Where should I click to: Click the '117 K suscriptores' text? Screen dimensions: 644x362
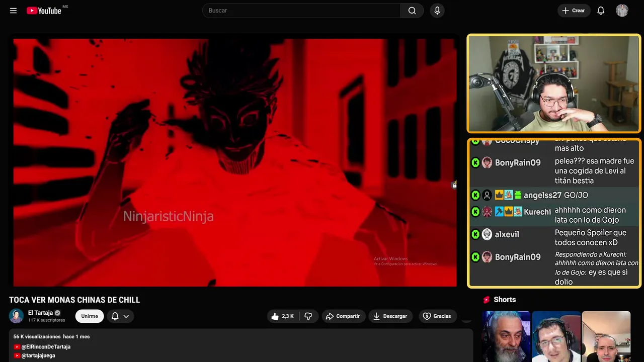coord(46,320)
